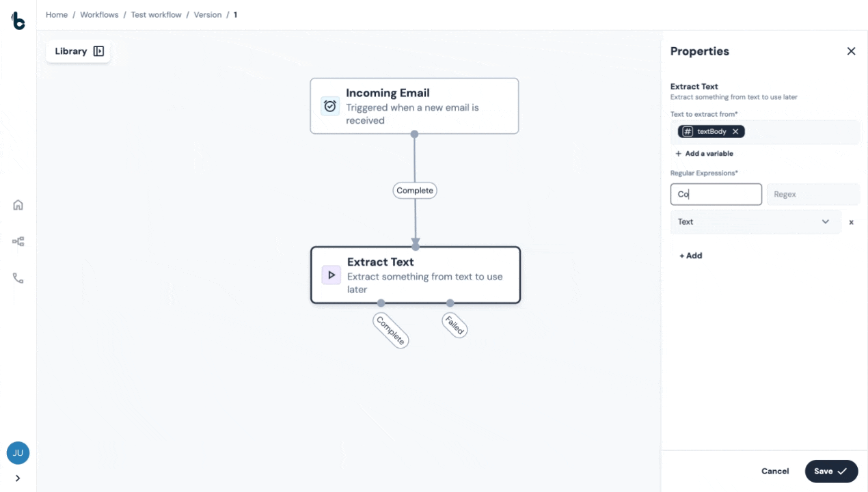Toggle the Library panel
The width and height of the screenshot is (868, 492).
(x=79, y=51)
